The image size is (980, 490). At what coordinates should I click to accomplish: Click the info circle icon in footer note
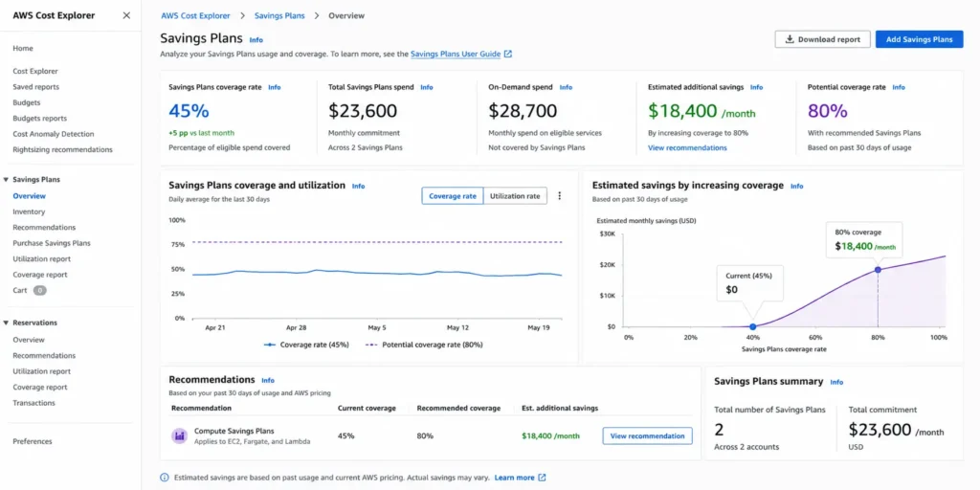click(x=165, y=478)
